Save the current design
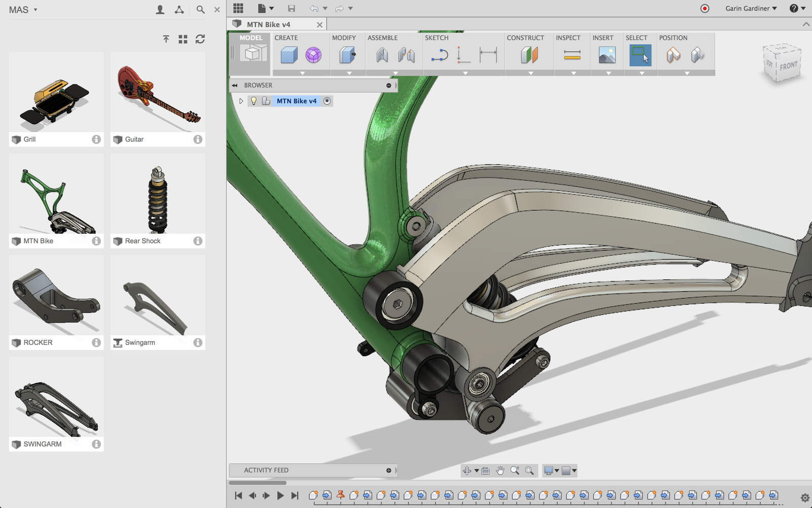Image resolution: width=812 pixels, height=508 pixels. (291, 8)
